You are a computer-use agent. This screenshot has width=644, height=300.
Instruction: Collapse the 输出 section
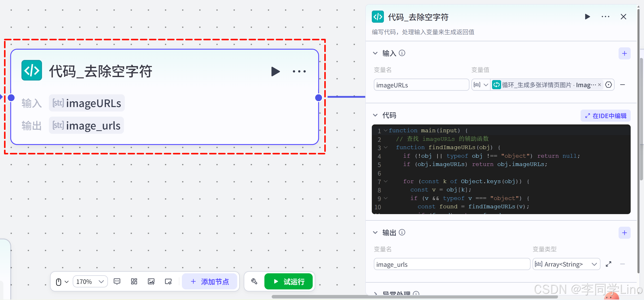[x=375, y=232]
